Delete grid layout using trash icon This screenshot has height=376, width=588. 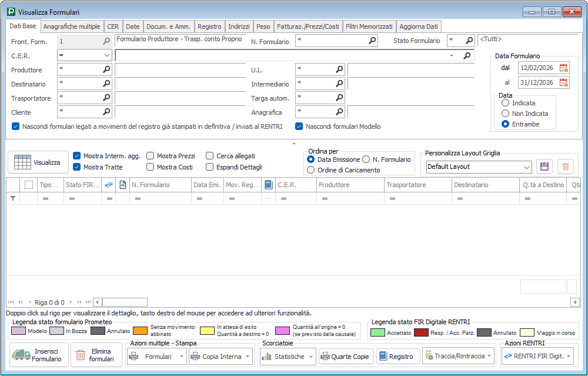pyautogui.click(x=565, y=167)
